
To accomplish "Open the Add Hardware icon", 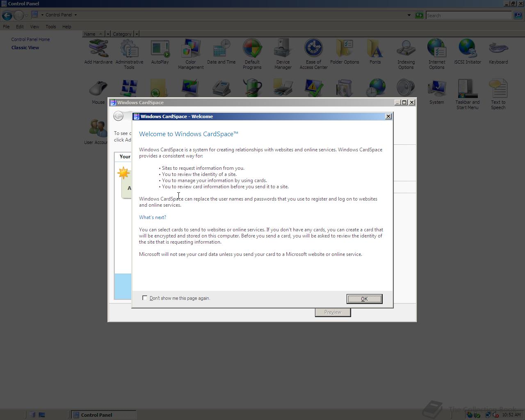I will [x=98, y=52].
